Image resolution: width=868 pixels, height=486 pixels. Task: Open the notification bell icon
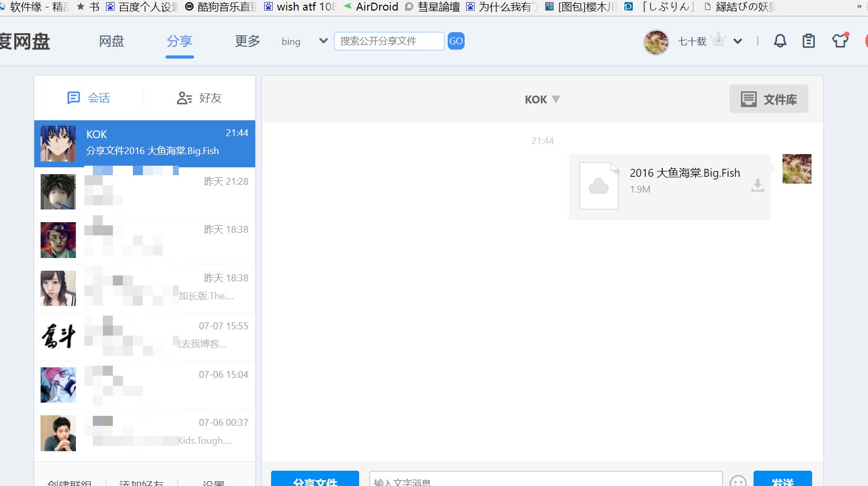tap(780, 40)
